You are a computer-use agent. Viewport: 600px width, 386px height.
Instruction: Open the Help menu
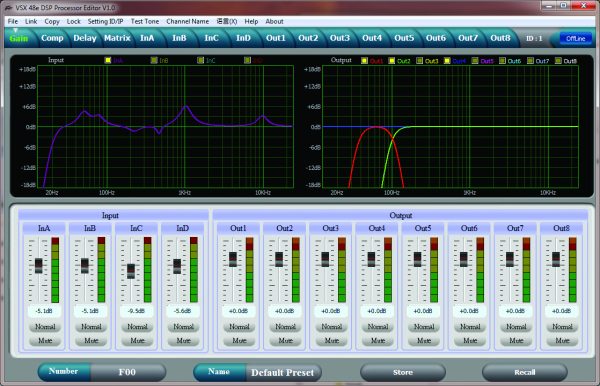point(251,21)
